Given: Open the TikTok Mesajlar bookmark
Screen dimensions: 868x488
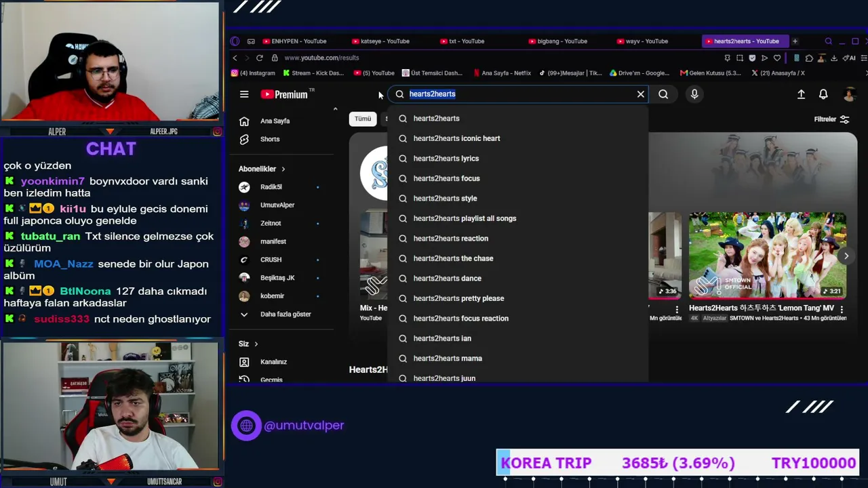Looking at the screenshot, I should (570, 73).
